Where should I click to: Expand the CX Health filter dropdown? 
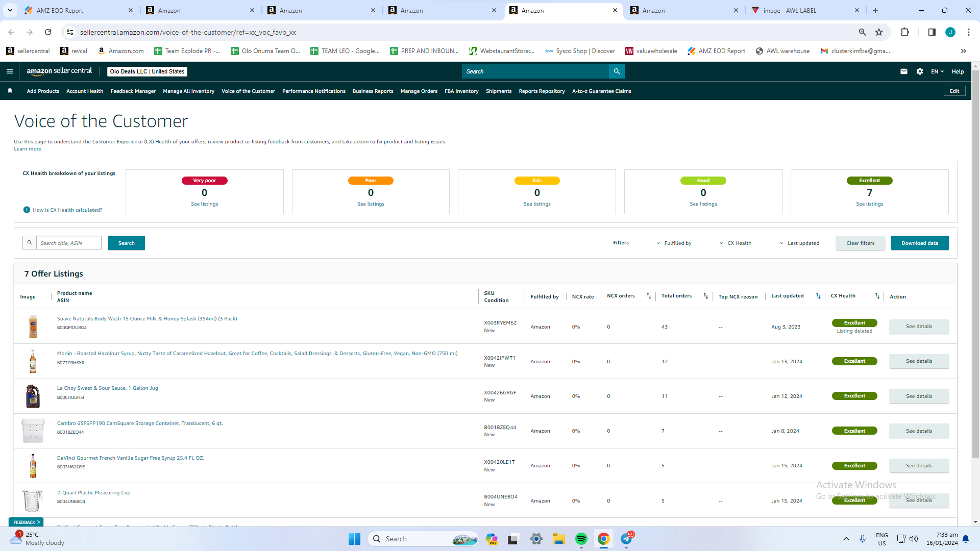pyautogui.click(x=736, y=243)
